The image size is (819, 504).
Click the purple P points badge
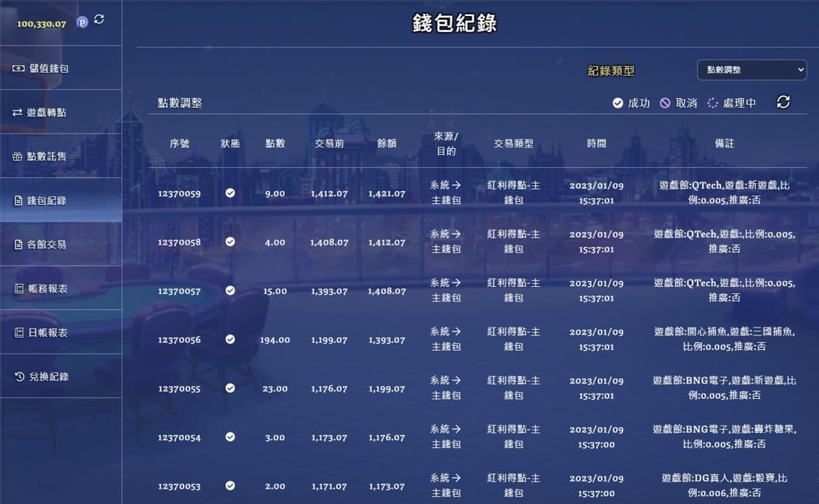[82, 22]
